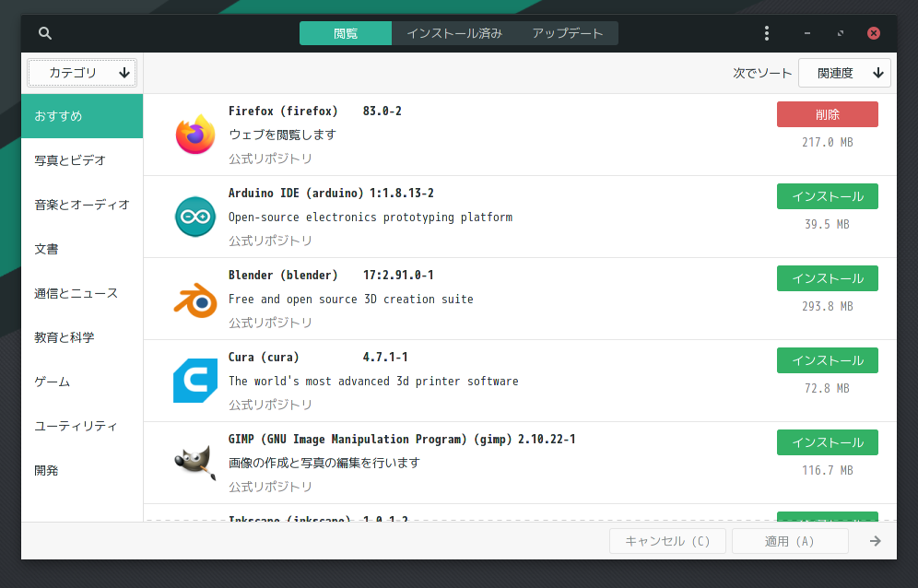Viewport: 918px width, 588px height.
Task: Click the 72.8 MB size text
Action: tap(828, 388)
